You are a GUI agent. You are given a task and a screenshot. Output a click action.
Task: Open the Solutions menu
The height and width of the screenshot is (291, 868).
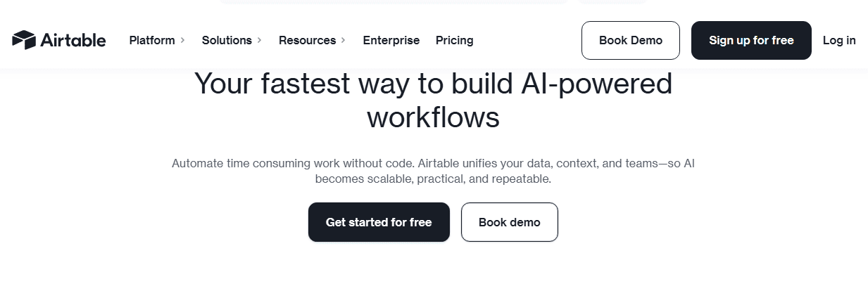(227, 40)
